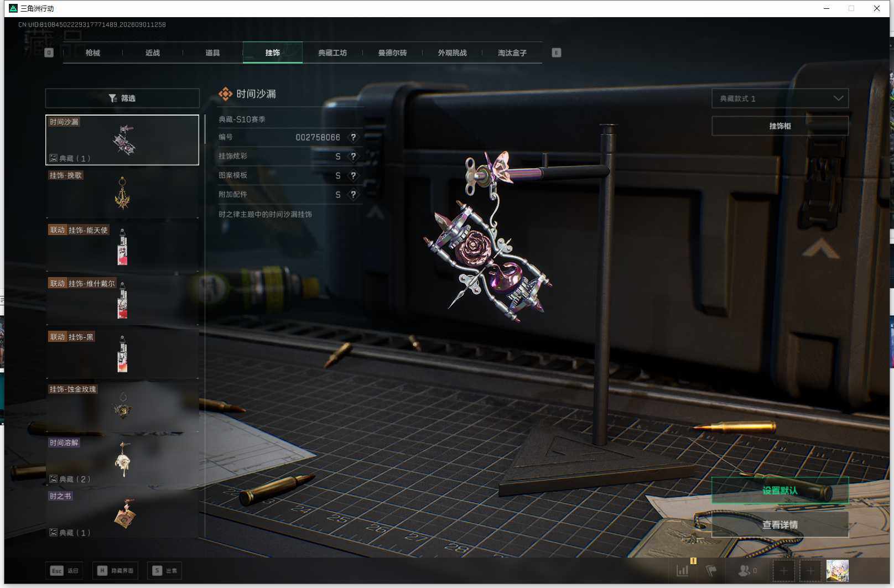The width and height of the screenshot is (894, 588).
Task: Choose the 联动 挂饰-能天使 charm
Action: (x=122, y=247)
